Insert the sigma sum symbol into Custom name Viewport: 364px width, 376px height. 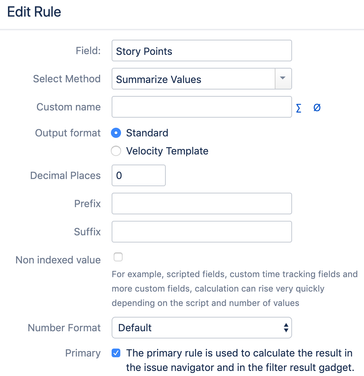tap(299, 108)
